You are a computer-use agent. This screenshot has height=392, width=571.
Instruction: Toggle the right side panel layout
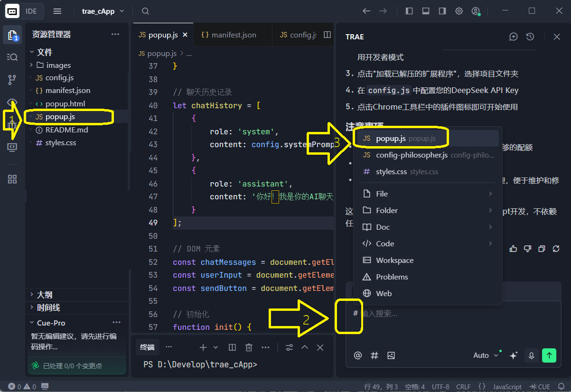(442, 11)
